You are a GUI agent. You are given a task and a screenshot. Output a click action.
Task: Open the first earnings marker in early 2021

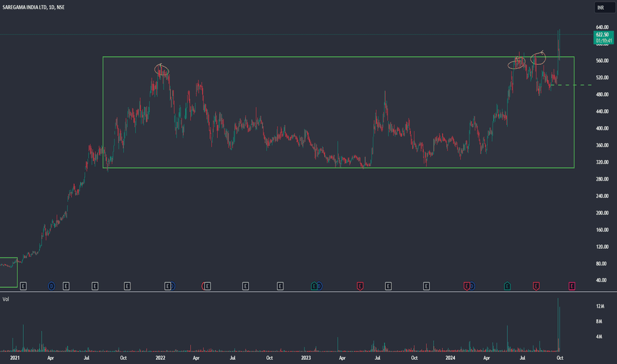click(23, 286)
